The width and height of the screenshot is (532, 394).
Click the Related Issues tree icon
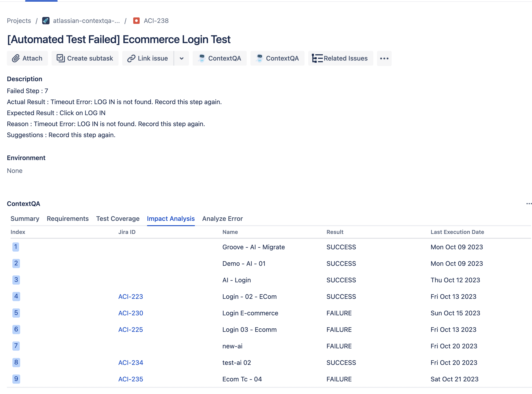(x=317, y=58)
